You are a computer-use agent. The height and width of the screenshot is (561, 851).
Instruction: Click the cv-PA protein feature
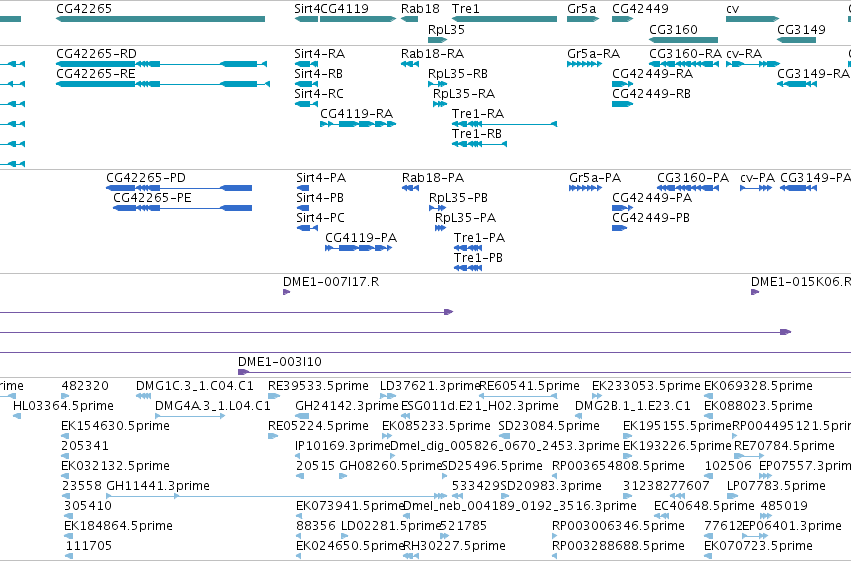point(756,188)
